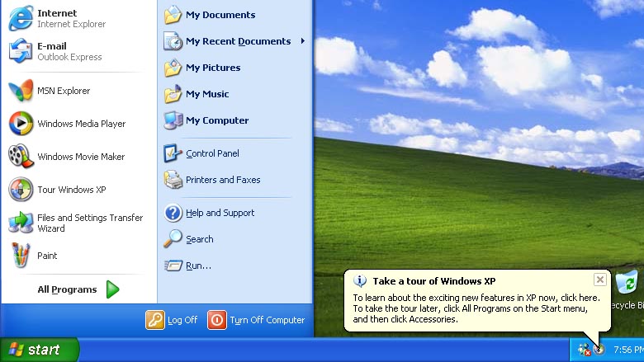Click the All Programs label

(x=67, y=289)
